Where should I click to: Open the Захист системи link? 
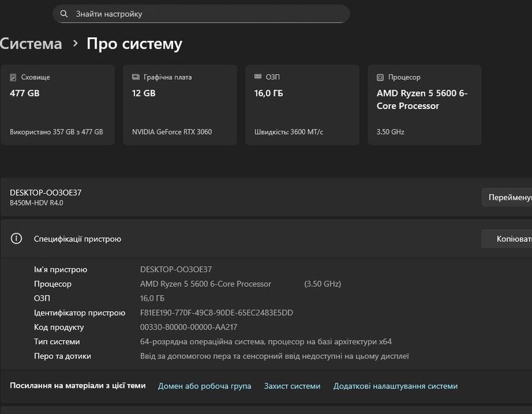pyautogui.click(x=292, y=386)
